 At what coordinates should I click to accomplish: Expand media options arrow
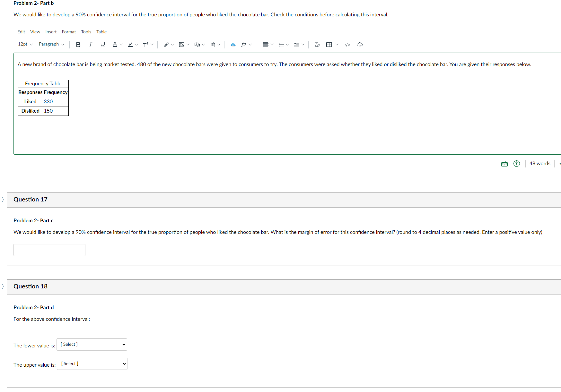203,45
